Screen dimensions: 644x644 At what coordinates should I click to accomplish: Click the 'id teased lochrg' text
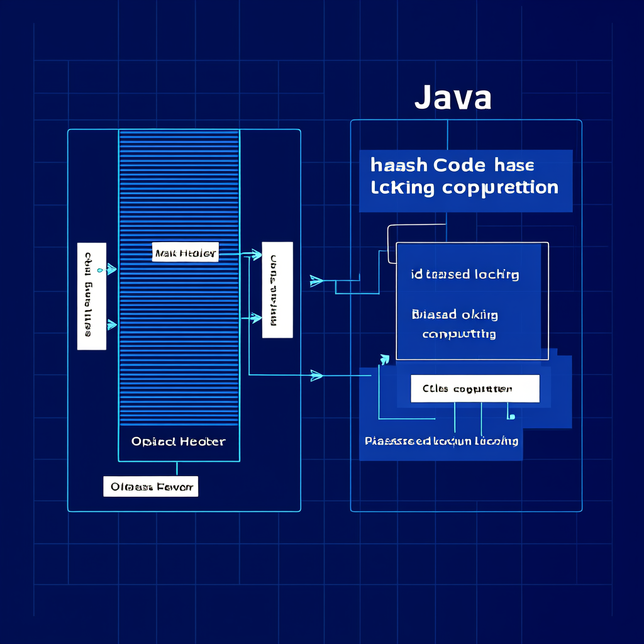465,274
